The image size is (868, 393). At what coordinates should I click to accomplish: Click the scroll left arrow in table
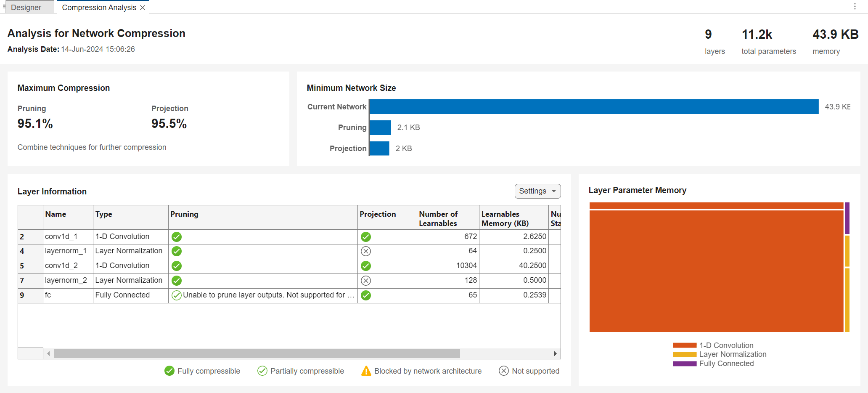[x=49, y=353]
